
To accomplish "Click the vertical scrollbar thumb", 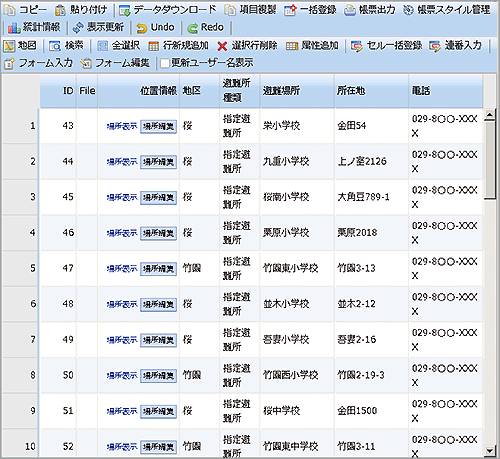I will pyautogui.click(x=489, y=161).
